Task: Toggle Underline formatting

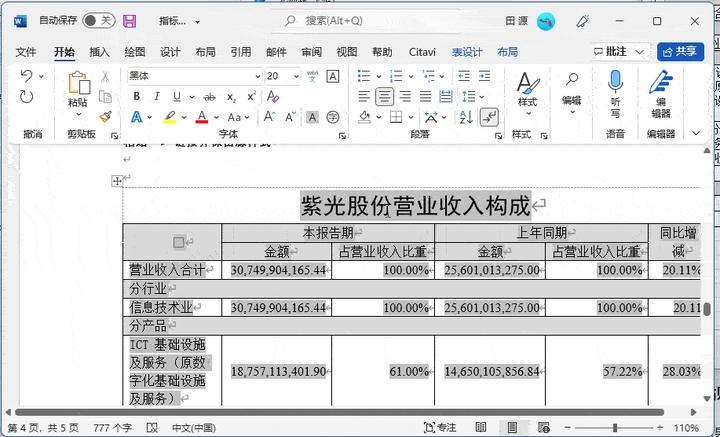Action: tap(177, 96)
